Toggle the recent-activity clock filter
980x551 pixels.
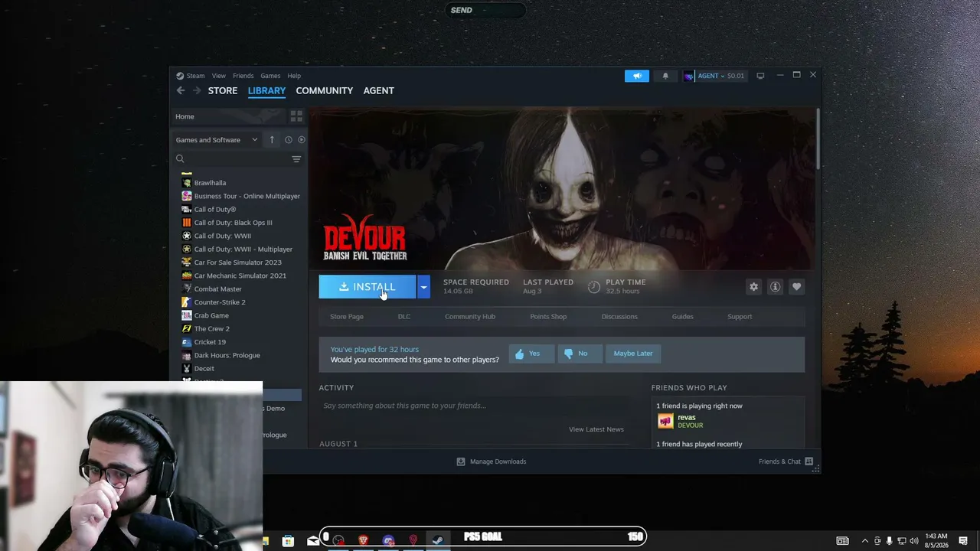[288, 140]
